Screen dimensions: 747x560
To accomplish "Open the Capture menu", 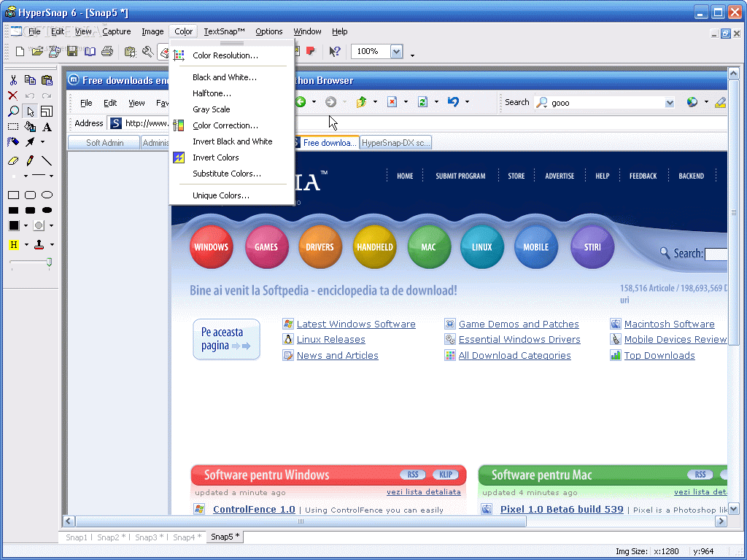I will click(117, 31).
